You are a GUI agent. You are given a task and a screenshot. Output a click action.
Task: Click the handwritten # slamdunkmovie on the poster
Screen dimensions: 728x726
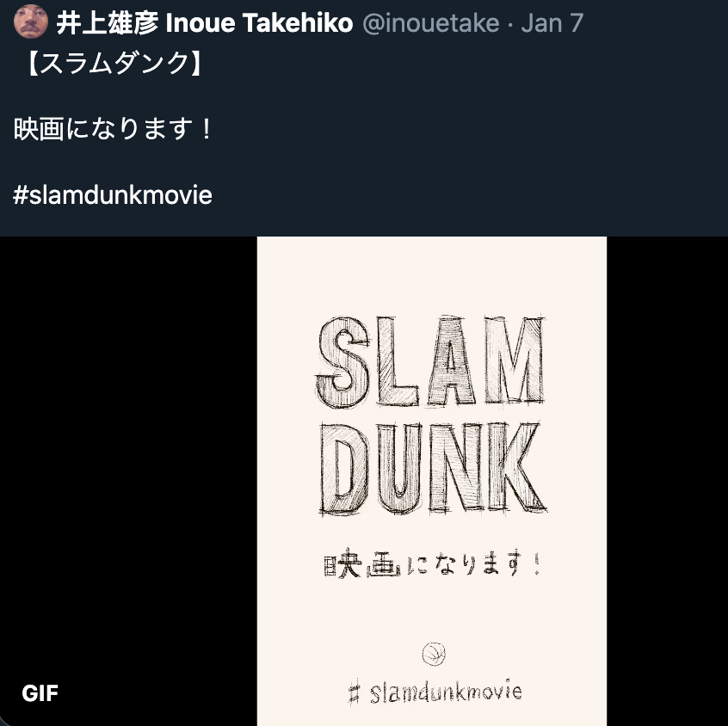pyautogui.click(x=435, y=692)
